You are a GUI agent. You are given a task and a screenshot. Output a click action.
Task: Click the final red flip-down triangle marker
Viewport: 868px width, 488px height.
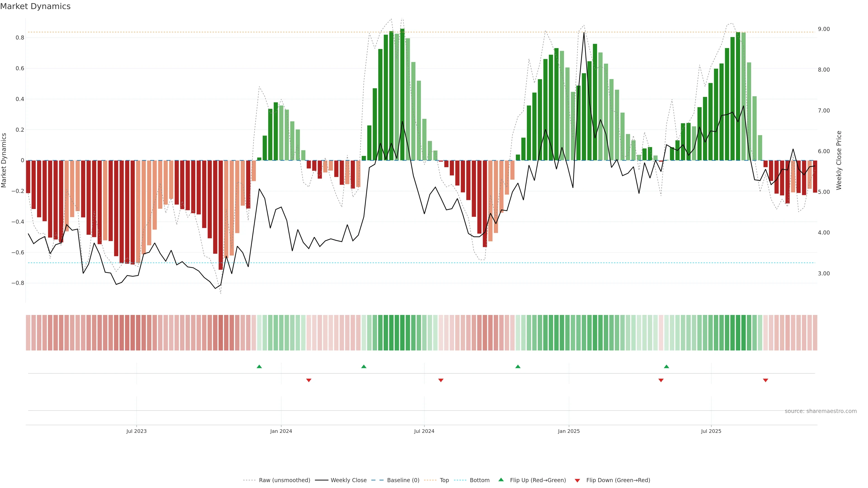[765, 380]
